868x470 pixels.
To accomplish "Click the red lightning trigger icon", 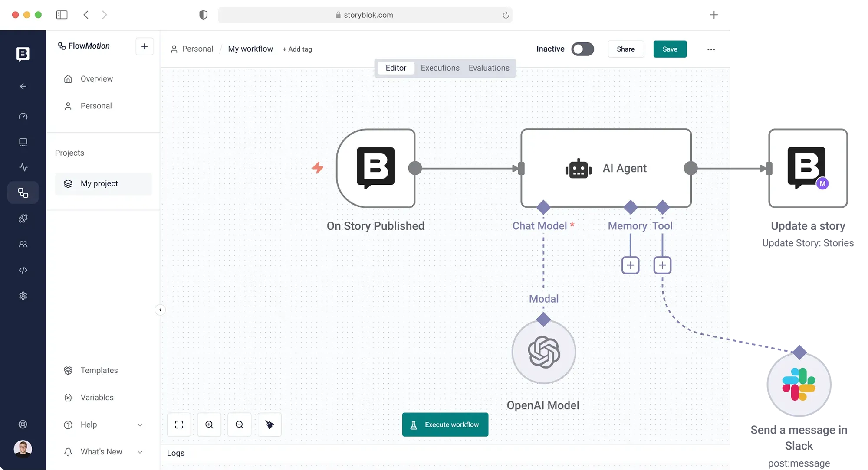I will (318, 168).
